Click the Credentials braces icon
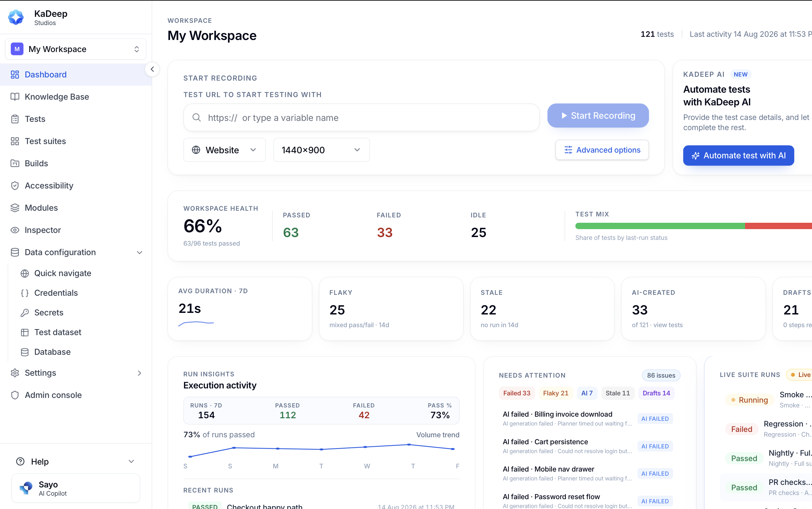 pyautogui.click(x=24, y=293)
